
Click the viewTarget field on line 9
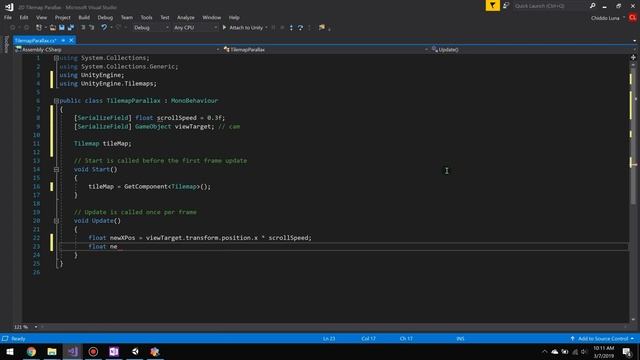[x=193, y=127]
